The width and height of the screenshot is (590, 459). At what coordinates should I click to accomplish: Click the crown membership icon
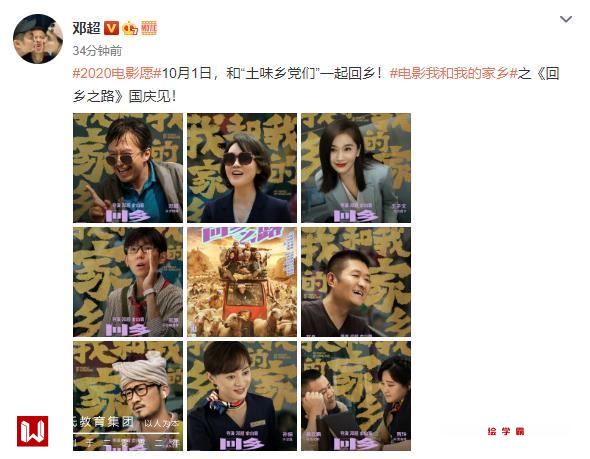point(130,28)
